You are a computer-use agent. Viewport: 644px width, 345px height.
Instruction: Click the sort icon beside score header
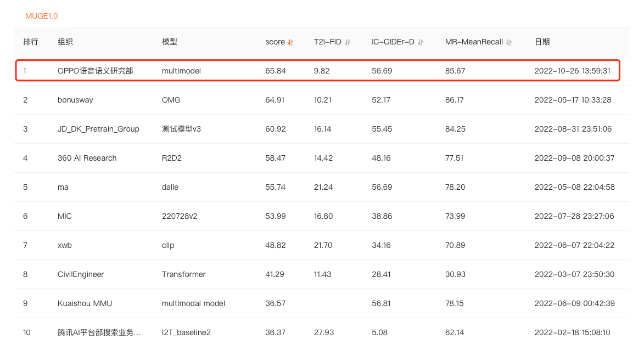click(x=291, y=42)
